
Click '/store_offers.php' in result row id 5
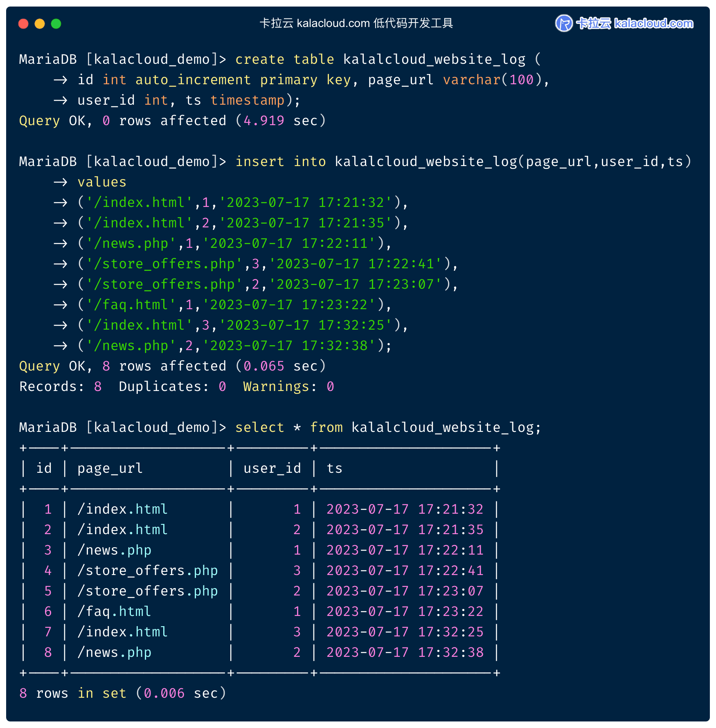[x=148, y=591]
